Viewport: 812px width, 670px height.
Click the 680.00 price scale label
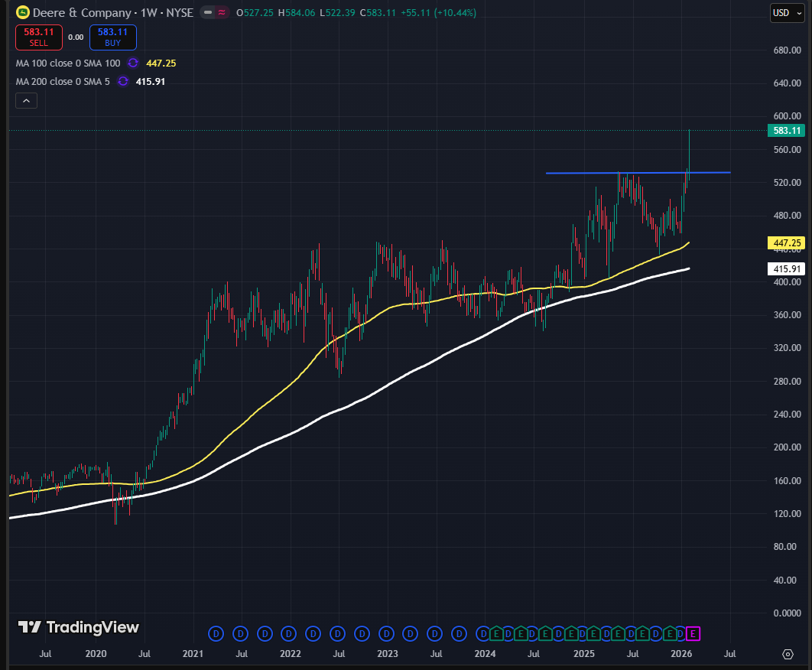click(787, 50)
